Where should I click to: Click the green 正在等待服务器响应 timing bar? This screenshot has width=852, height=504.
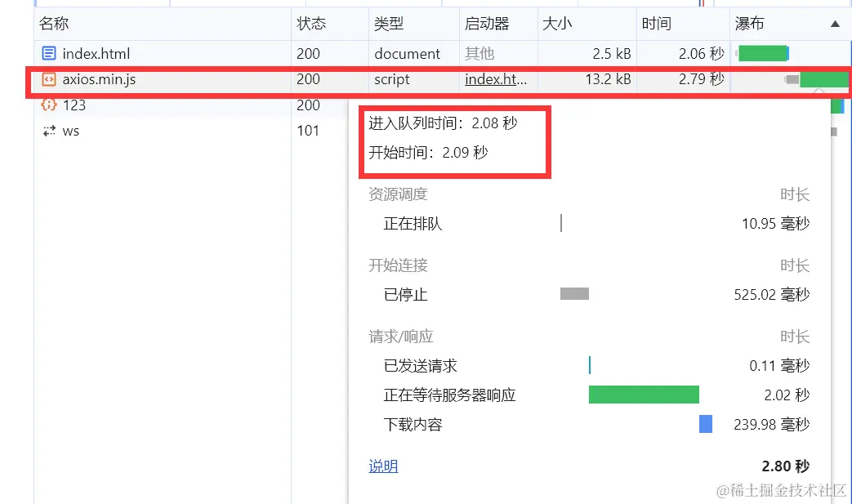(644, 395)
